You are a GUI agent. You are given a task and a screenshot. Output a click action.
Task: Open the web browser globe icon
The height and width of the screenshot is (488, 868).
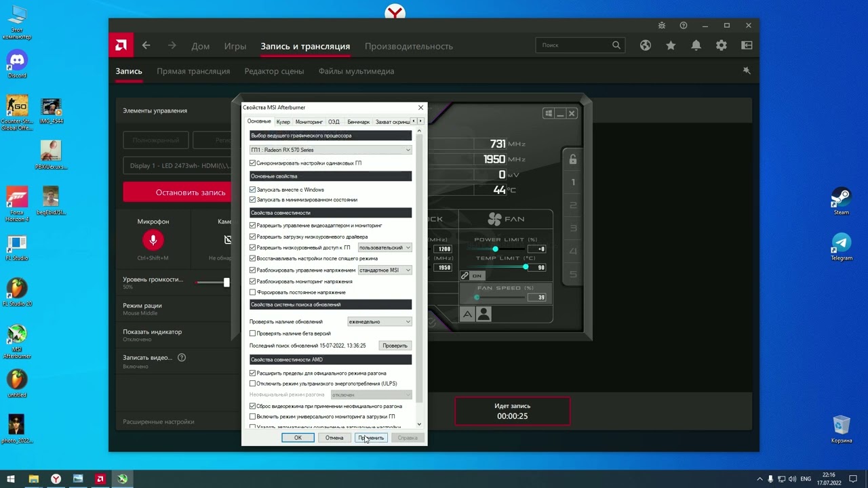click(x=646, y=45)
